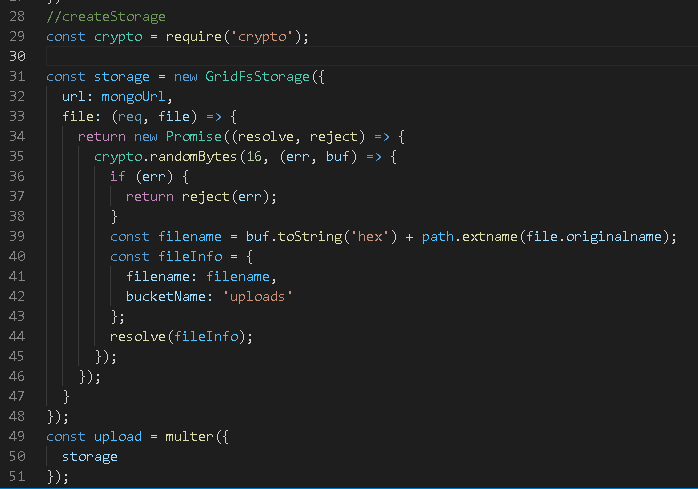Click 'reject(err)' on line 37
The image size is (698, 489).
pos(225,196)
